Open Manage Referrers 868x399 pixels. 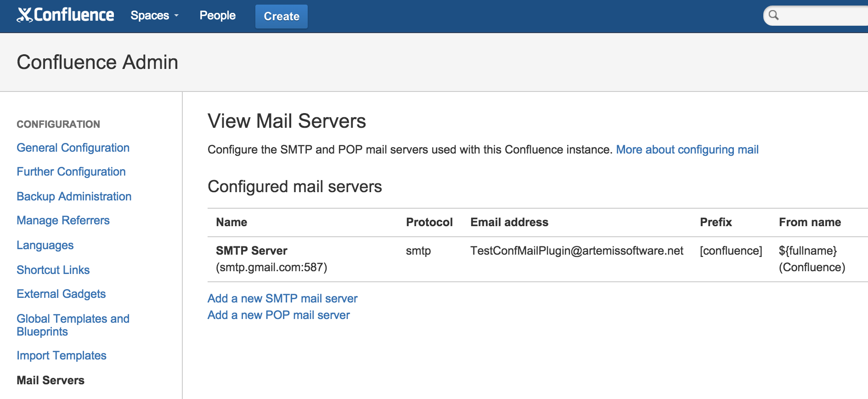[63, 220]
